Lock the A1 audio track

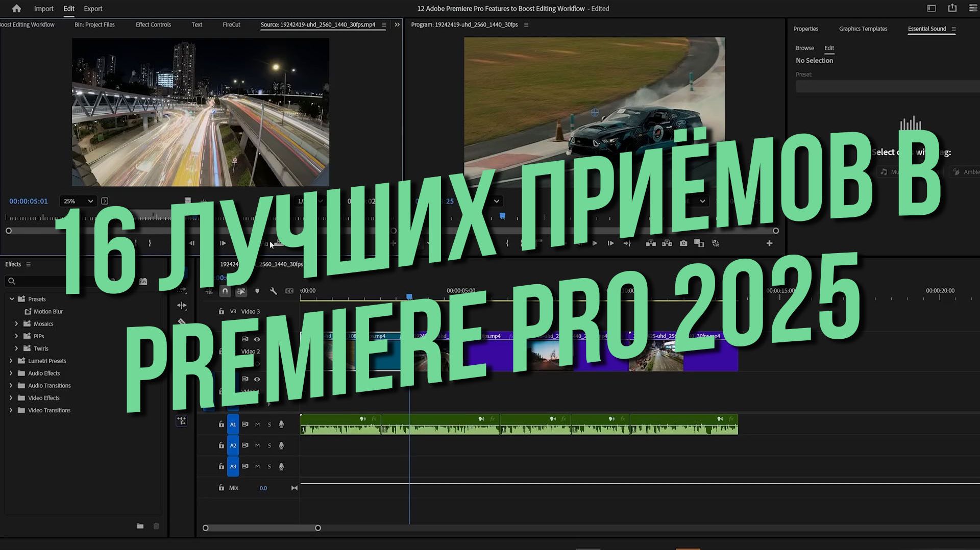click(x=221, y=424)
